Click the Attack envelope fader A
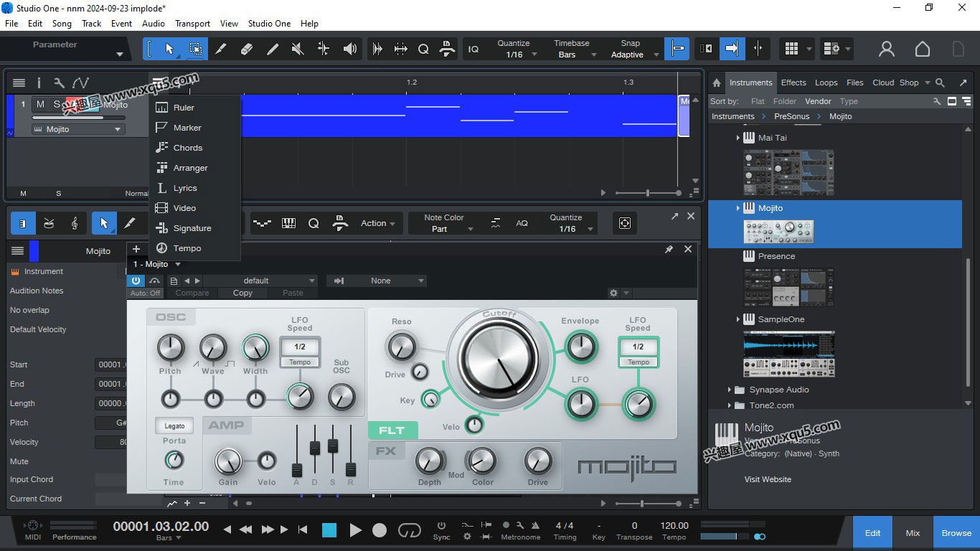The width and height of the screenshot is (980, 551). click(296, 470)
